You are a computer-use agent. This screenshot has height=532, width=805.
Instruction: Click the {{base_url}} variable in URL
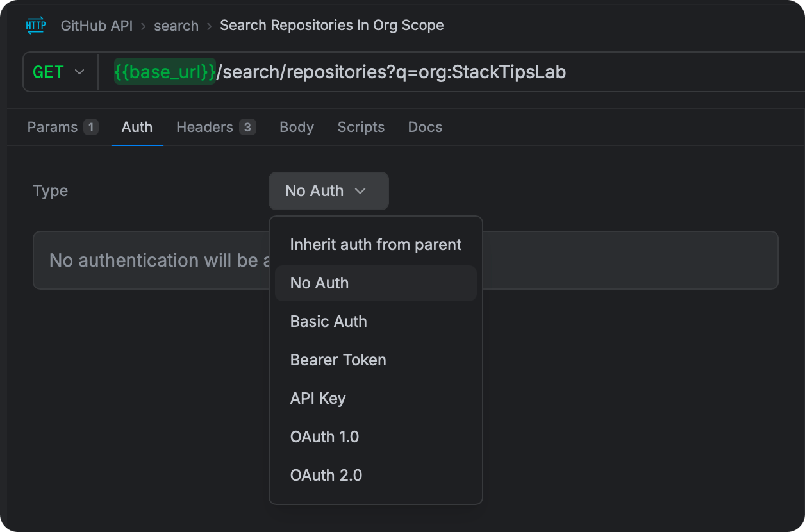[165, 72]
